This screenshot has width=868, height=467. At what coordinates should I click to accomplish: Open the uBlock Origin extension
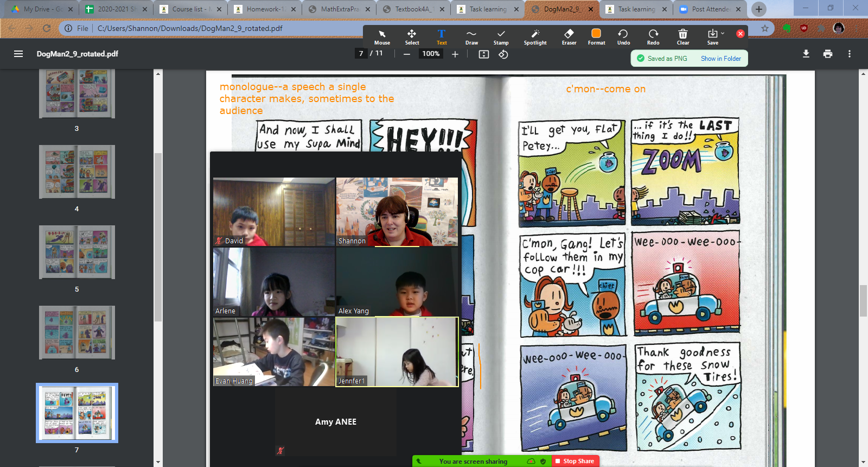[x=804, y=28]
